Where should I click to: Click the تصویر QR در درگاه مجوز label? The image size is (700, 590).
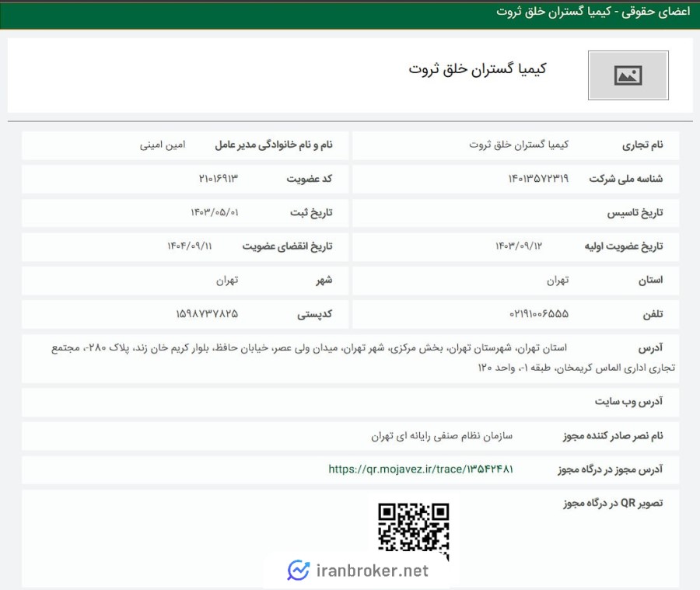[x=613, y=504]
